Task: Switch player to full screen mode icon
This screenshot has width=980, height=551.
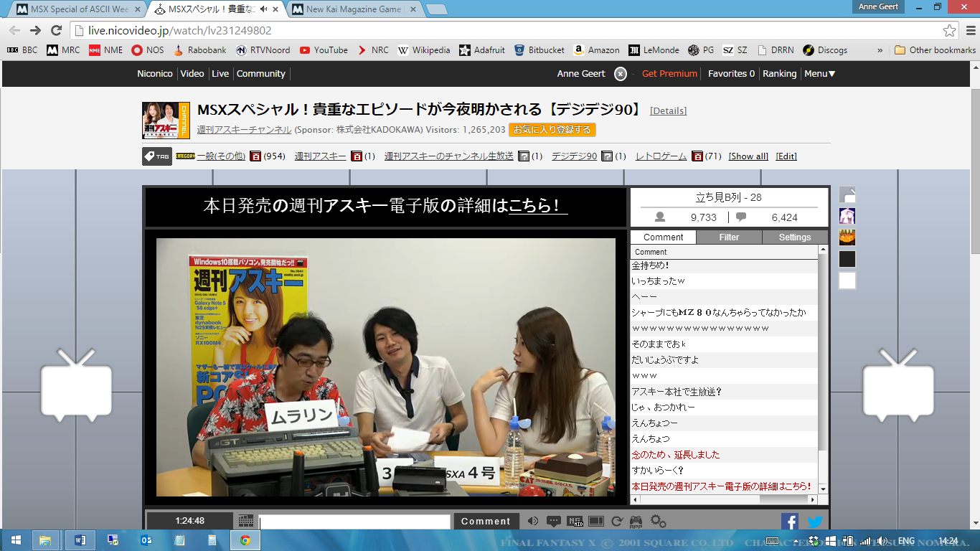Action: [x=596, y=522]
